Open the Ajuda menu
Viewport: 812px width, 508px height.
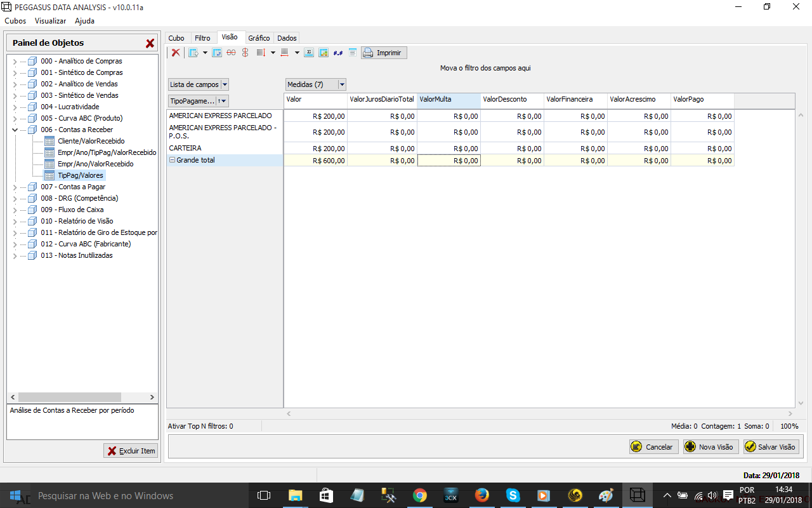click(x=84, y=20)
